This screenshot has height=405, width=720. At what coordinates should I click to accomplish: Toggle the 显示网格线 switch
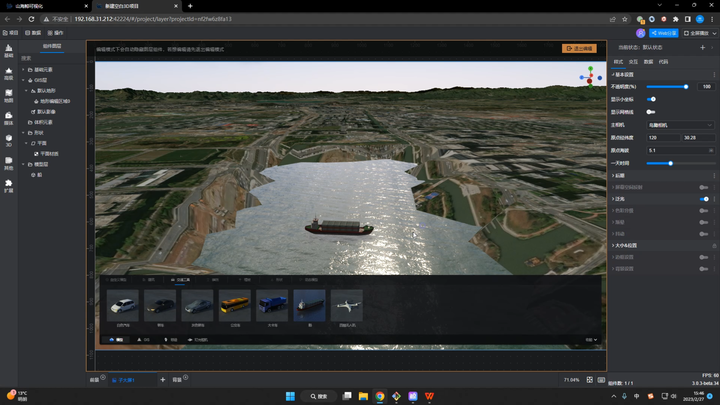652,112
